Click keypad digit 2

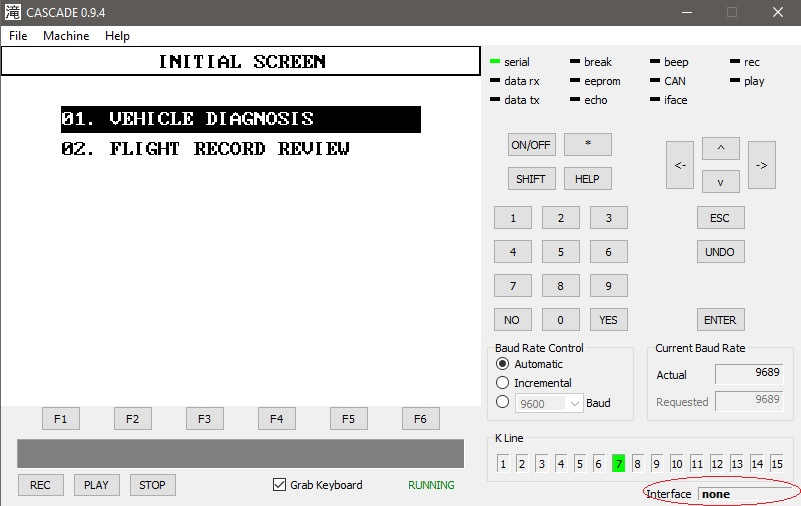(561, 218)
